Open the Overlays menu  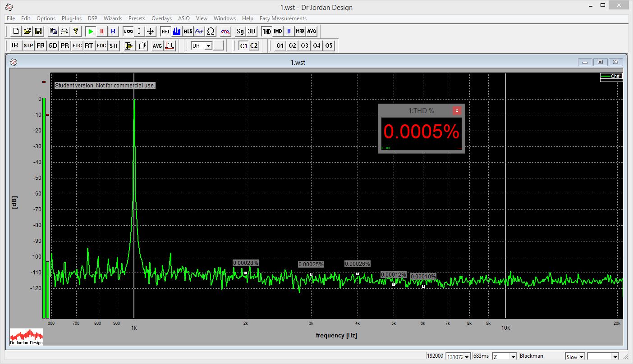click(x=161, y=18)
